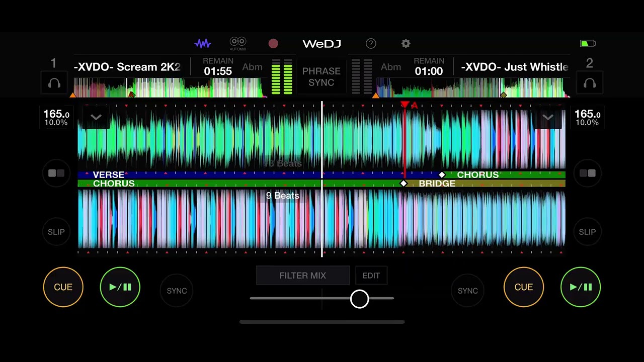Tap the purple waveform view icon
The width and height of the screenshot is (644, 362).
tap(203, 44)
